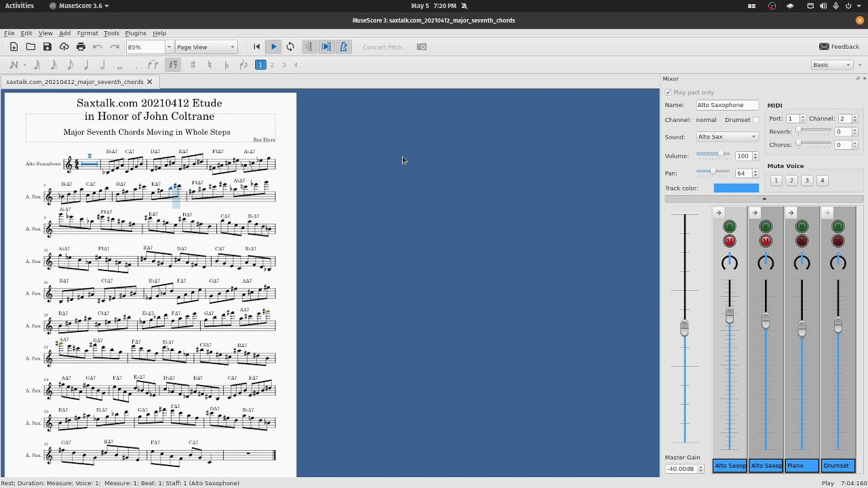Select Voice 4 in note toolbar

pos(296,65)
